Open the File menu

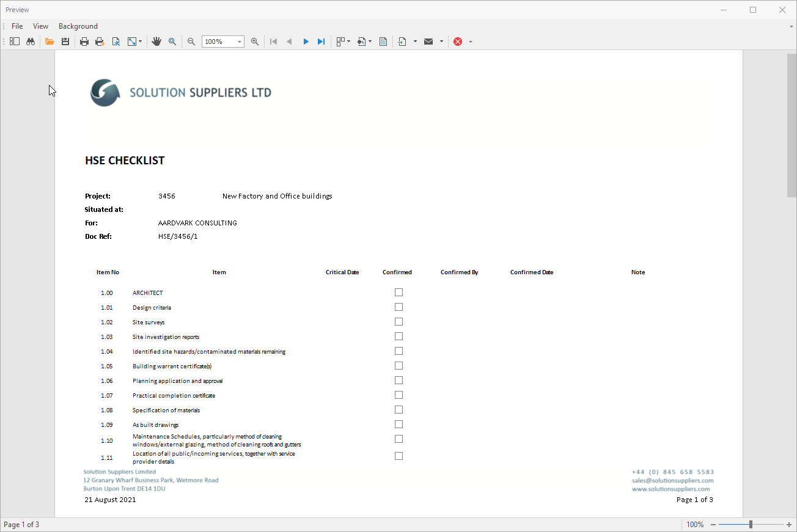pyautogui.click(x=17, y=26)
